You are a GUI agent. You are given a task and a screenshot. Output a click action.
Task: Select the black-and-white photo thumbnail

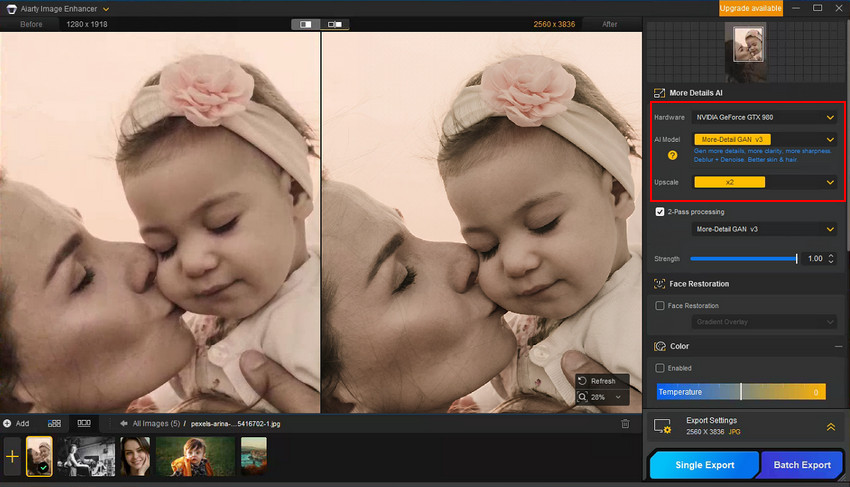[86, 457]
